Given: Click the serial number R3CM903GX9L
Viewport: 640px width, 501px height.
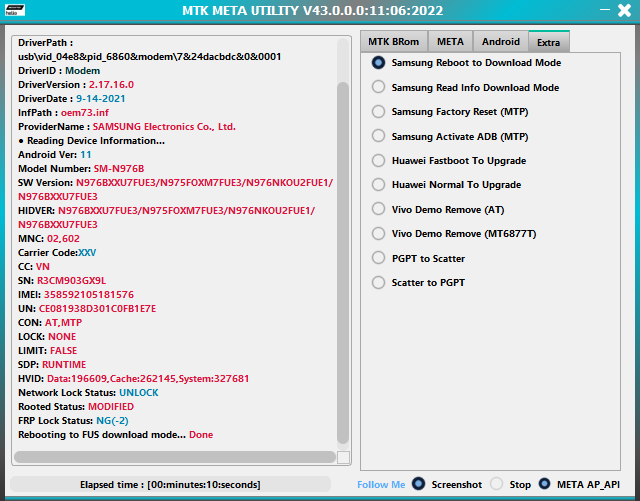Looking at the screenshot, I should click(71, 281).
